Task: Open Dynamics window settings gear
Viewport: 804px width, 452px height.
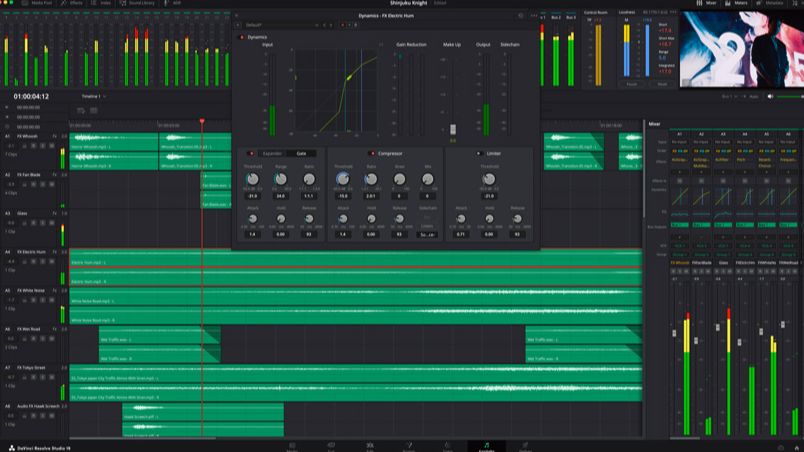Action: point(521,15)
